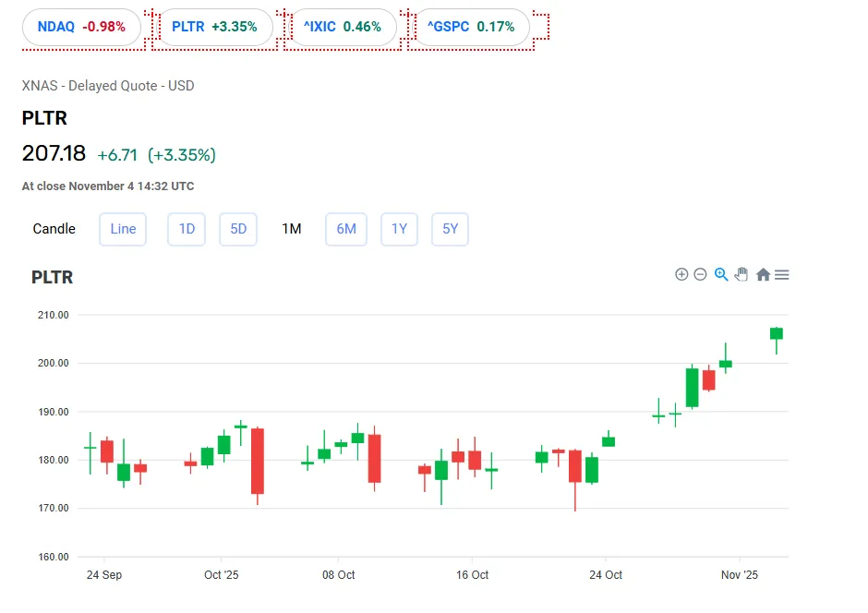This screenshot has width=868, height=613.
Task: Click the PLTR chart title heading
Action: [x=51, y=277]
